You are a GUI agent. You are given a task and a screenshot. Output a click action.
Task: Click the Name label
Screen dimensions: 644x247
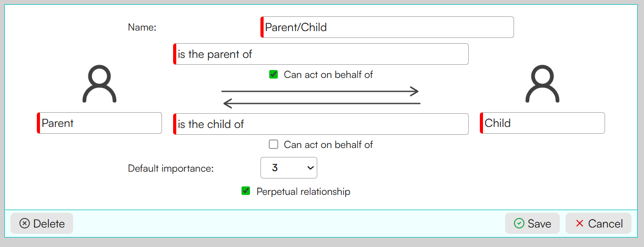point(142,27)
